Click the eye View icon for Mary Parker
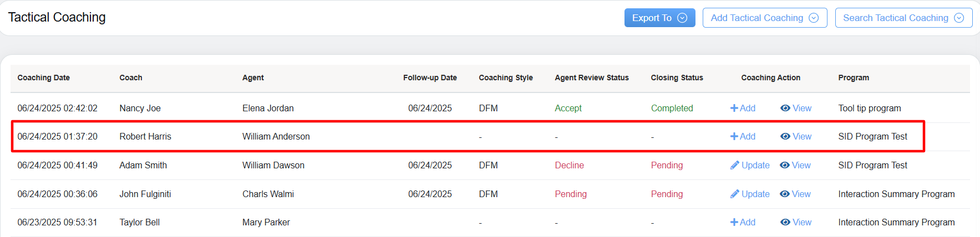The image size is (980, 237). [785, 222]
